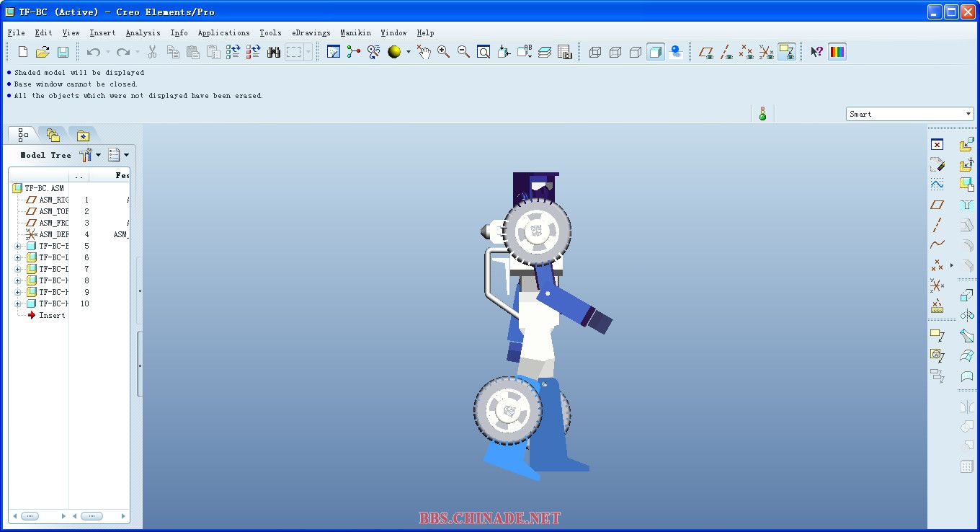Open the Smart selection filter dropdown
980x532 pixels.
(909, 114)
